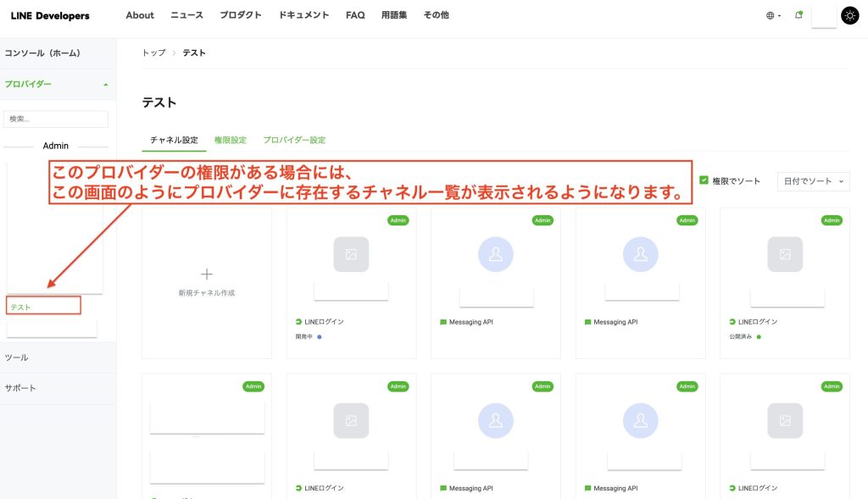
Task: Click the コンソール（ホーム）sidebar link
Action: click(x=42, y=53)
